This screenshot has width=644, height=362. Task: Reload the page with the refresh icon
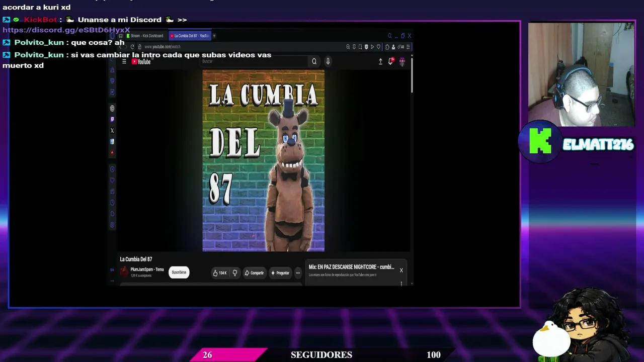point(132,47)
